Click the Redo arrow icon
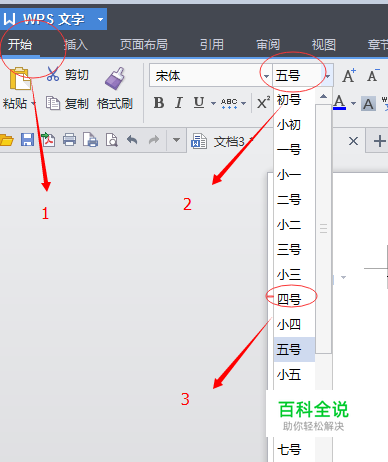Screen dimensions: 388x462 pyautogui.click(x=154, y=139)
